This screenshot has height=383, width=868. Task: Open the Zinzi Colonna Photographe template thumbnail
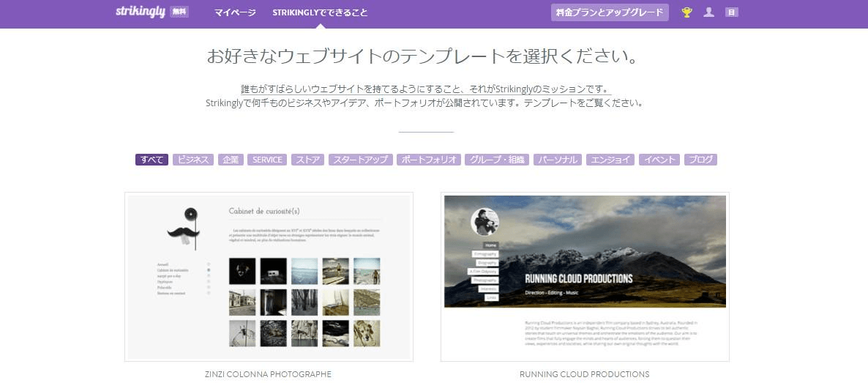coord(269,277)
